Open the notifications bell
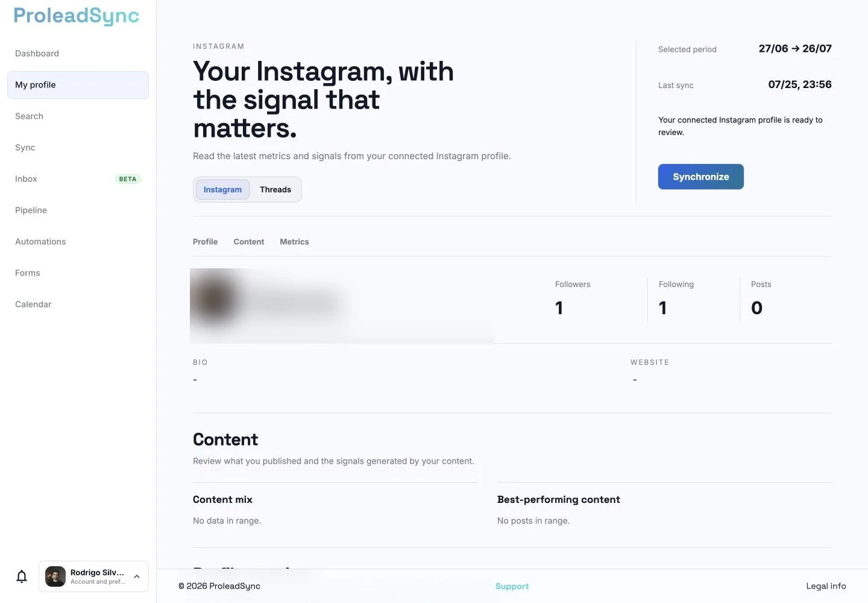The width and height of the screenshot is (868, 603). [22, 576]
